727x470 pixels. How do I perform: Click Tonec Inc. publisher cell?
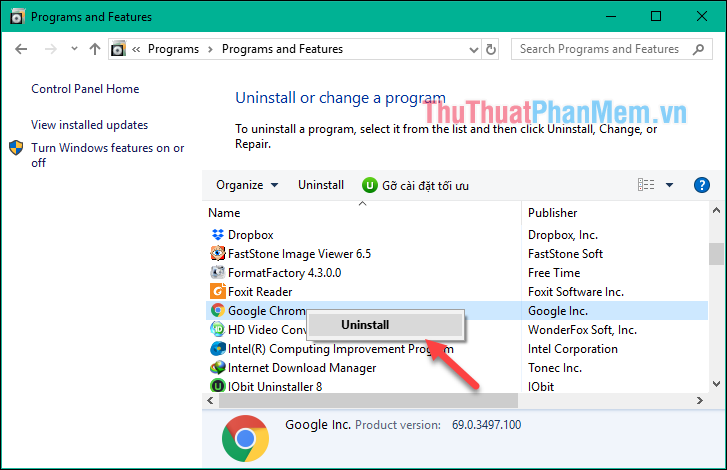(x=555, y=368)
